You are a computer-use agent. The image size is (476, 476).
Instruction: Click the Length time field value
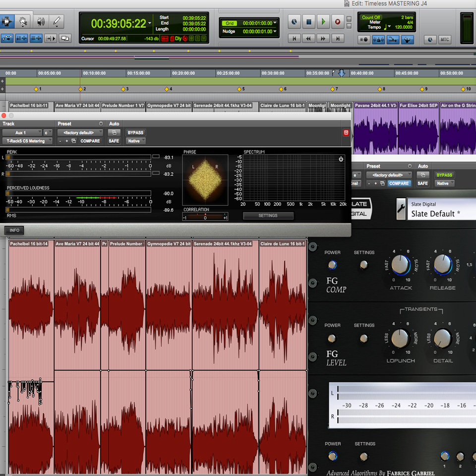(x=194, y=29)
